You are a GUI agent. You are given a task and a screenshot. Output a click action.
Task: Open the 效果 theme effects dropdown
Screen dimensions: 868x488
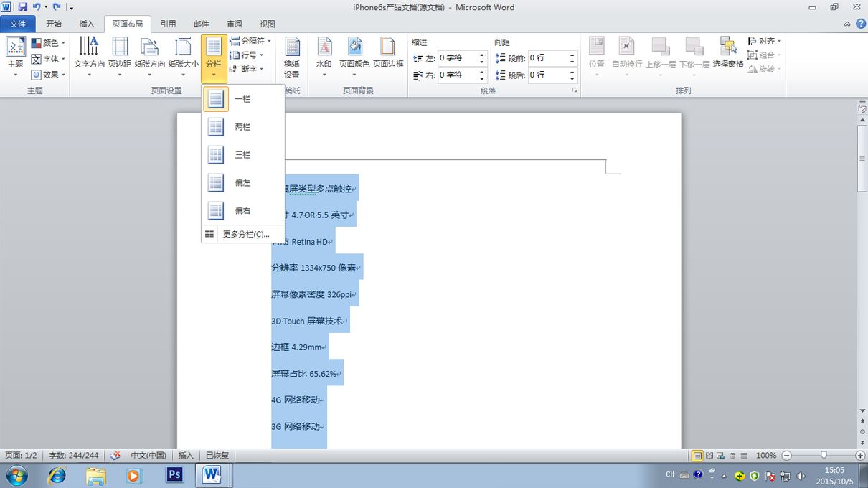tap(48, 75)
